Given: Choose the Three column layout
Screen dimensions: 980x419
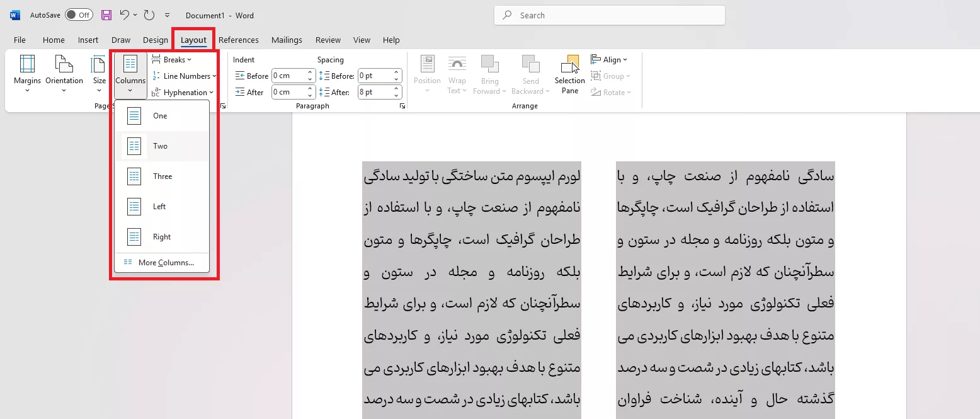Looking at the screenshot, I should tap(162, 176).
